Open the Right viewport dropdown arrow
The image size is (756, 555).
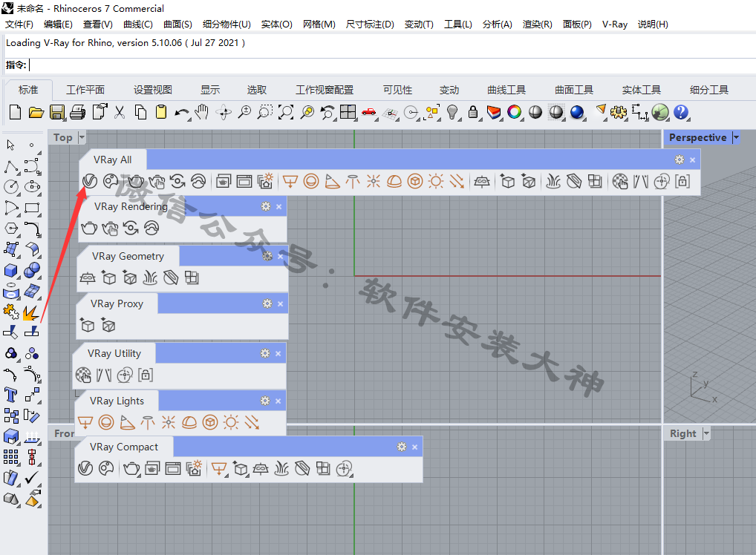[x=706, y=433]
